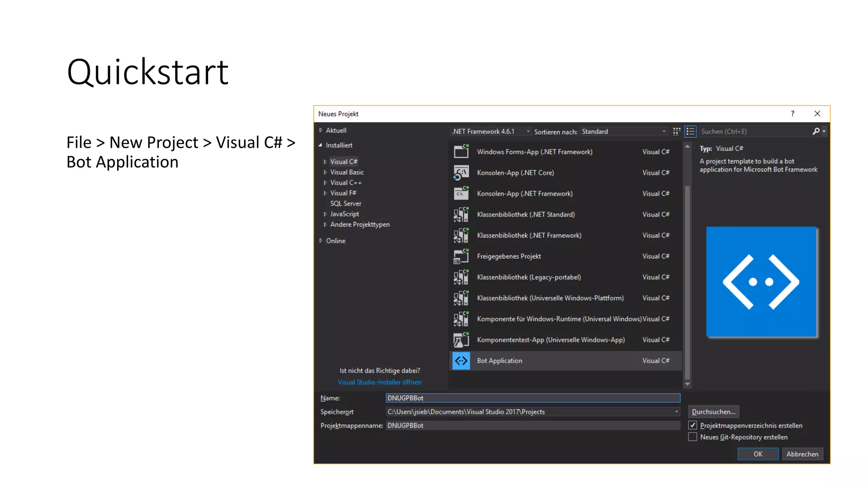Select the Visual Basic category
This screenshot has width=868, height=488.
coord(347,172)
